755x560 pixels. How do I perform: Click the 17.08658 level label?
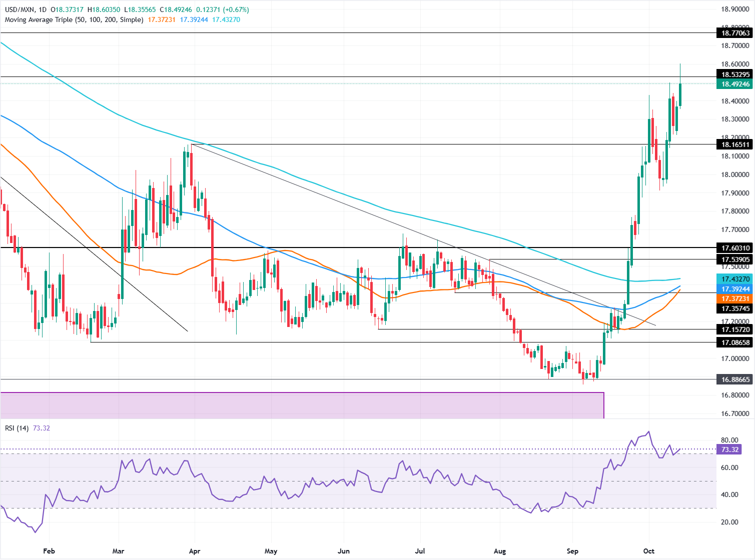(x=735, y=342)
